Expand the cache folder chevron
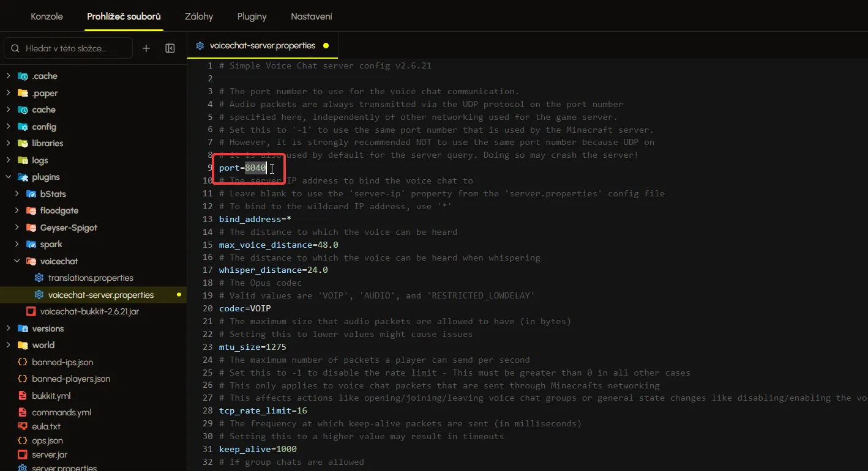Screen dimensions: 868x471 click(8, 110)
